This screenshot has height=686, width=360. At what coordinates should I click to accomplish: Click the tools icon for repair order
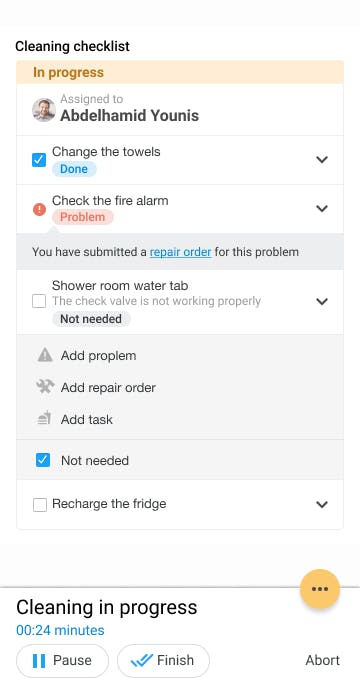pyautogui.click(x=45, y=387)
